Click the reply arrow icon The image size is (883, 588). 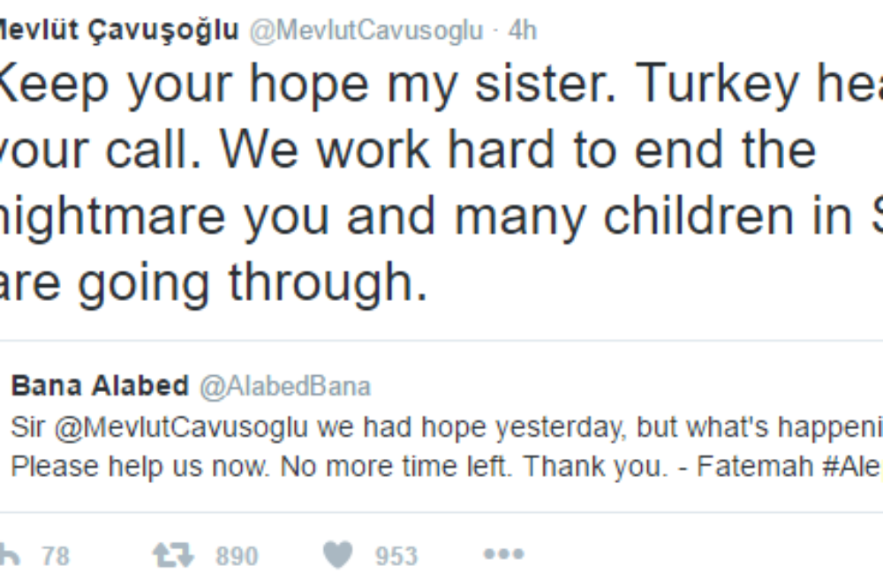[x=9, y=554]
